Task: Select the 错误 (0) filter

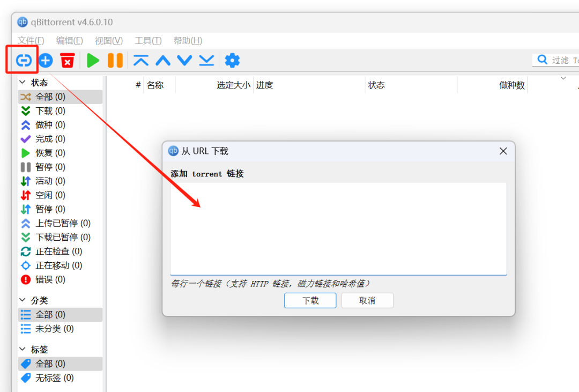Action: [61, 279]
